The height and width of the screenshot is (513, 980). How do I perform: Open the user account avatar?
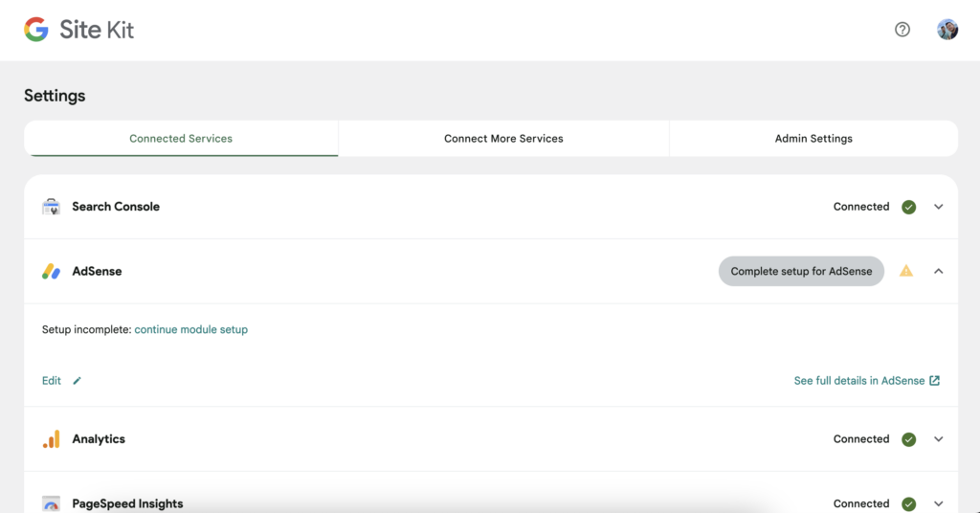tap(947, 30)
